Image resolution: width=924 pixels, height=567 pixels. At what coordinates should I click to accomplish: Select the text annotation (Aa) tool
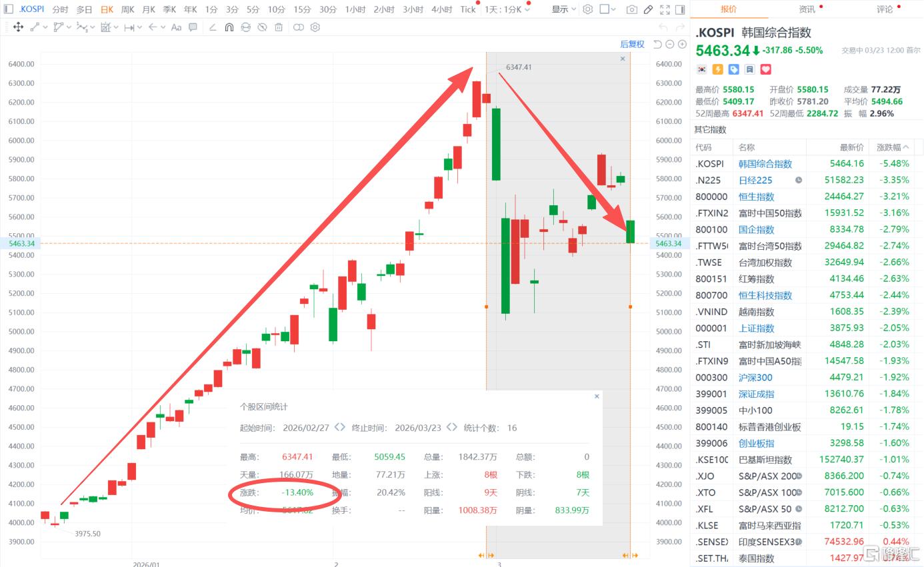click(x=176, y=27)
